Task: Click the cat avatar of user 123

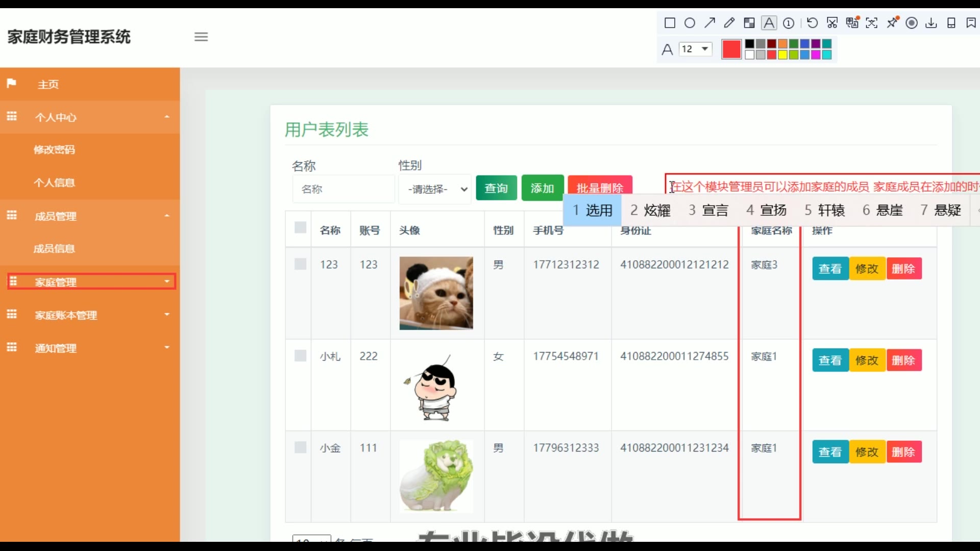Action: click(436, 293)
